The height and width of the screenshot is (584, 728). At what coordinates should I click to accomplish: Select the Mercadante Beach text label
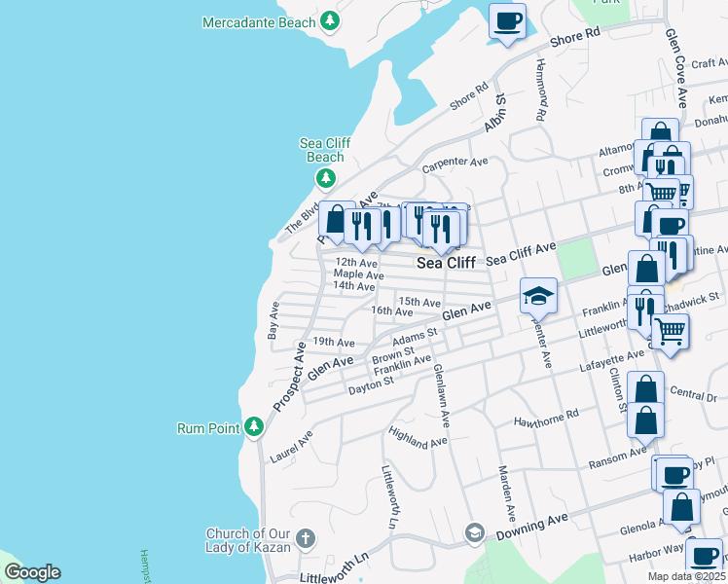[x=259, y=22]
